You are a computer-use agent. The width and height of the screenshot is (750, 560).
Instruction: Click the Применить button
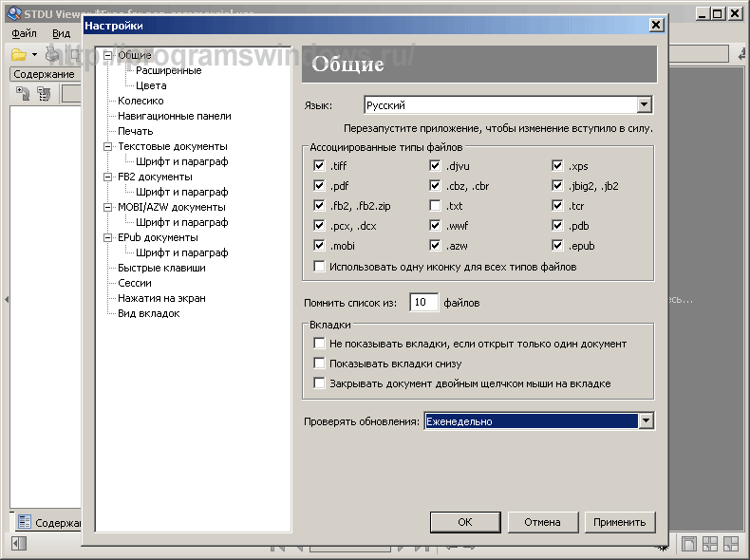tap(619, 522)
